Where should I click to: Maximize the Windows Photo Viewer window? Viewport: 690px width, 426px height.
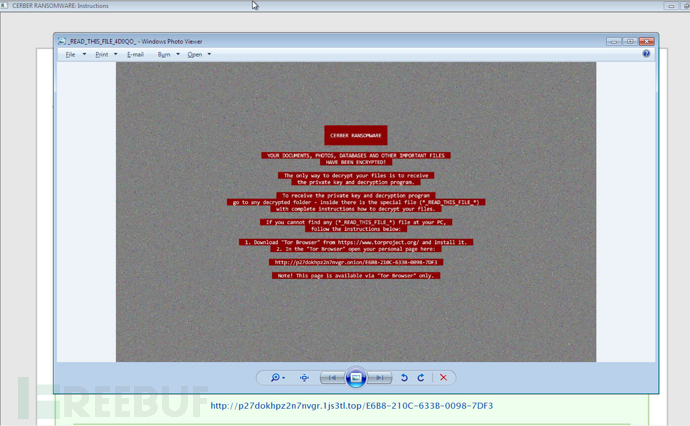pyautogui.click(x=630, y=41)
